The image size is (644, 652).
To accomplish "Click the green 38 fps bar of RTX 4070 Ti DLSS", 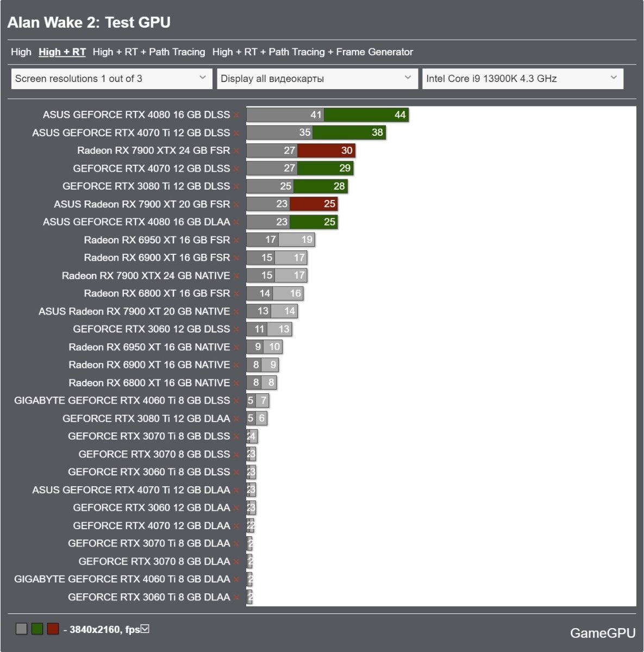I will [x=349, y=133].
